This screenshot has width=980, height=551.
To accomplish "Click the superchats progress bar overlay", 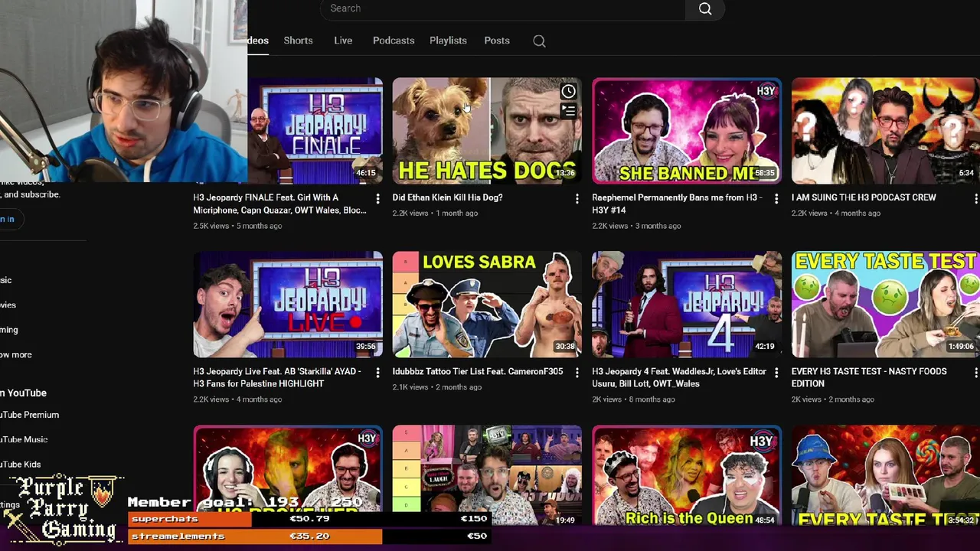I will coord(309,519).
